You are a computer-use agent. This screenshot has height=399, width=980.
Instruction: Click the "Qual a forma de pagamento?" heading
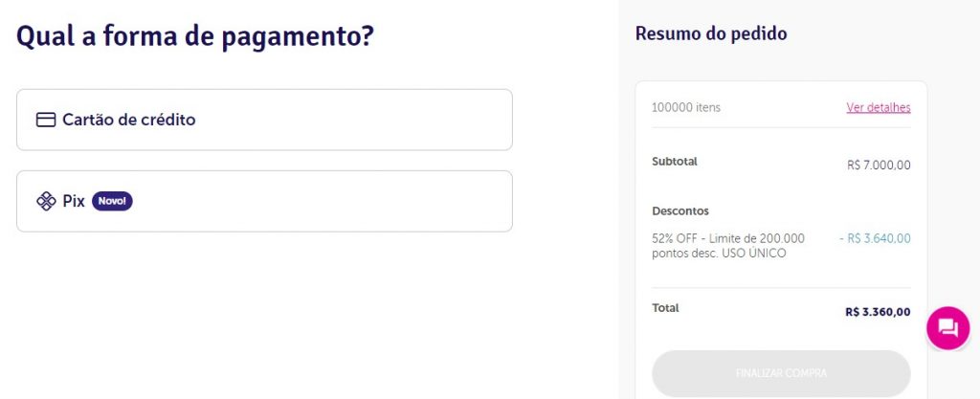coord(195,37)
